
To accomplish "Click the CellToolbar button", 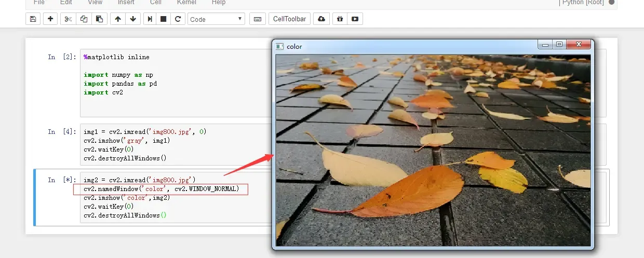I will (x=289, y=19).
